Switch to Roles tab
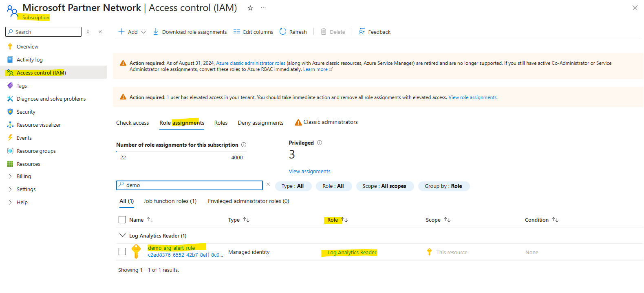Screen dimensions: 644x293 [221, 123]
